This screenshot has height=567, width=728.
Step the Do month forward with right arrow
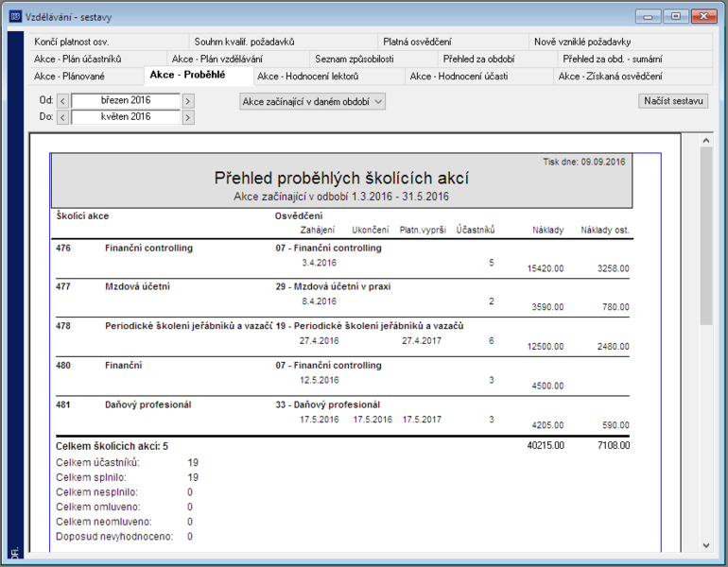[187, 117]
